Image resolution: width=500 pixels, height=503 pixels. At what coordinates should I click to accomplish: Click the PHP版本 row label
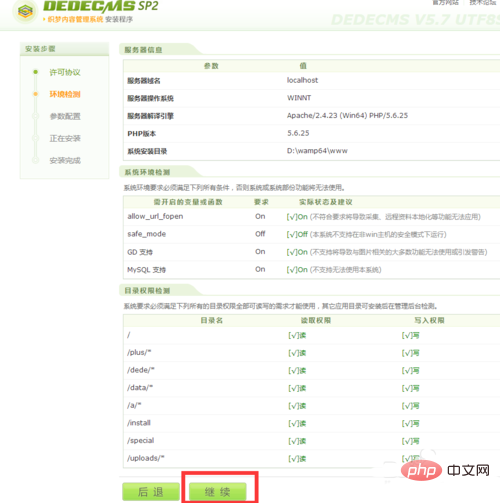coord(141,134)
